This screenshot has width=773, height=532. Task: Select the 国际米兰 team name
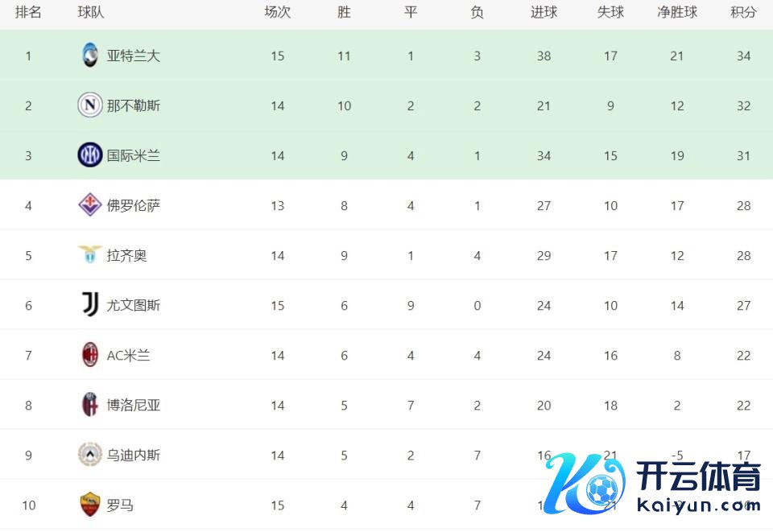click(134, 155)
